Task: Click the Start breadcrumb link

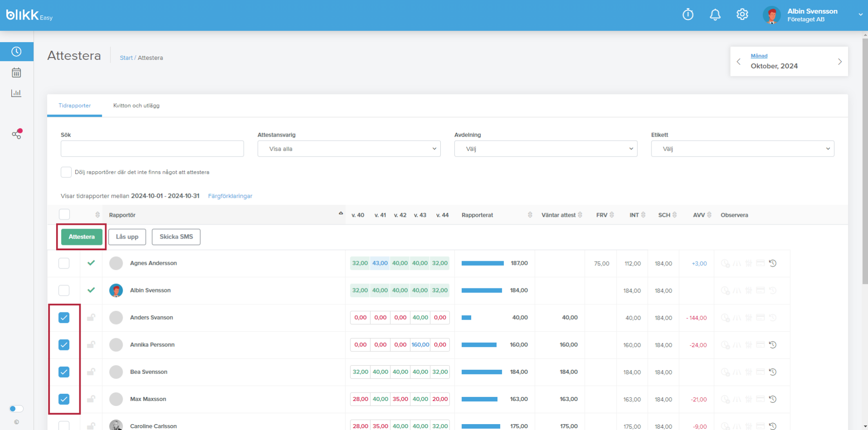Action: pos(126,58)
